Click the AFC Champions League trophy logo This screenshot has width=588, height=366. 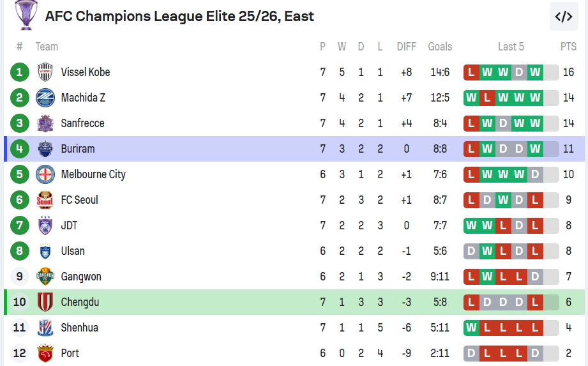pyautogui.click(x=26, y=15)
